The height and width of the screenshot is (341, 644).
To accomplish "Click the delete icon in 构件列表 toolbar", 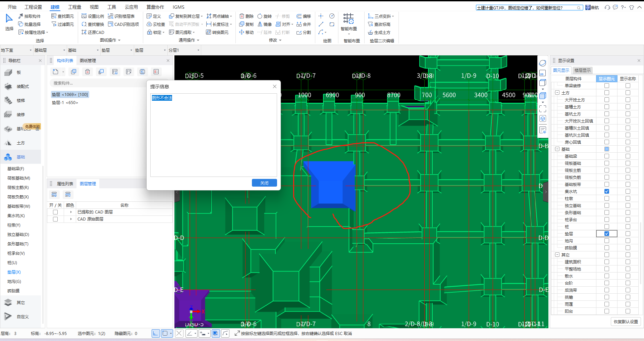I will point(87,71).
